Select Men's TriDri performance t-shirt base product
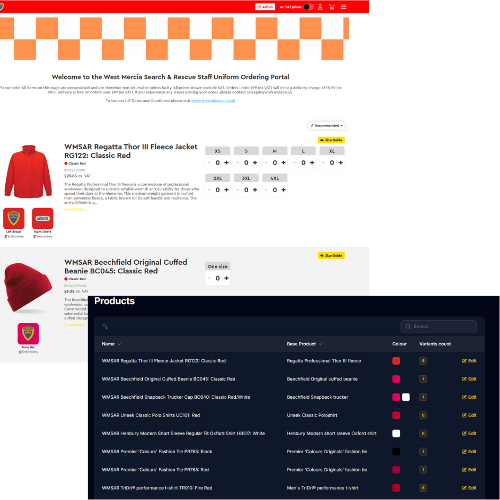500x500 pixels. (322, 488)
